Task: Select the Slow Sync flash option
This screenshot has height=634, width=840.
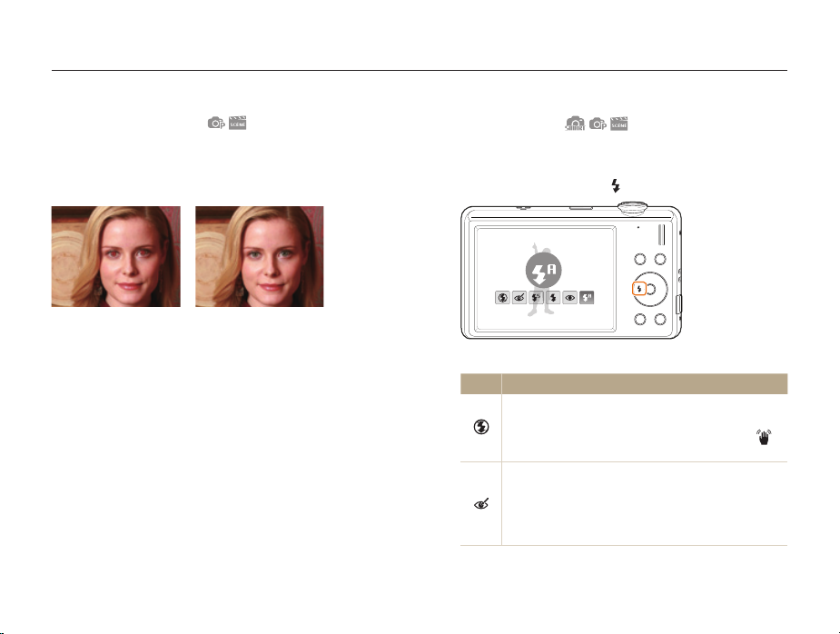Action: point(537,298)
